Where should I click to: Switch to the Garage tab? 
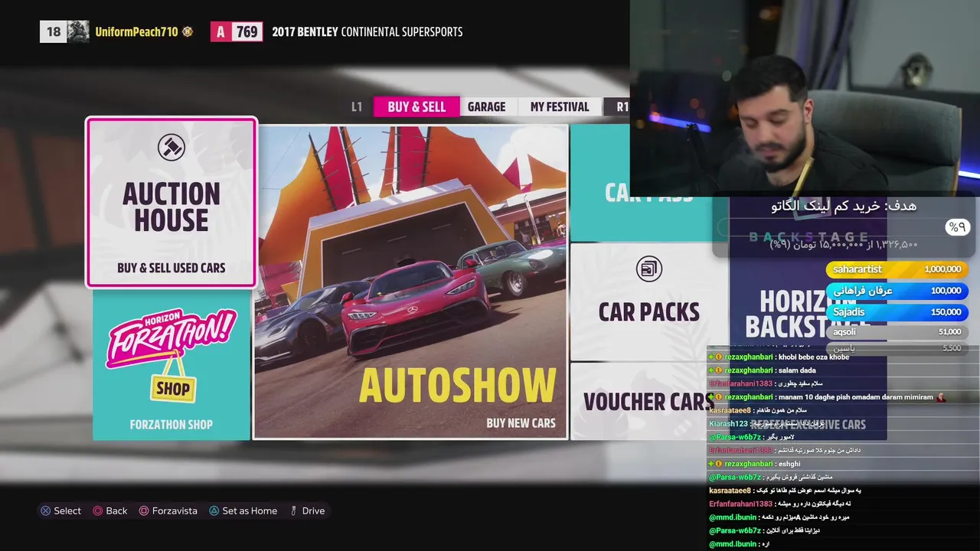pos(487,107)
